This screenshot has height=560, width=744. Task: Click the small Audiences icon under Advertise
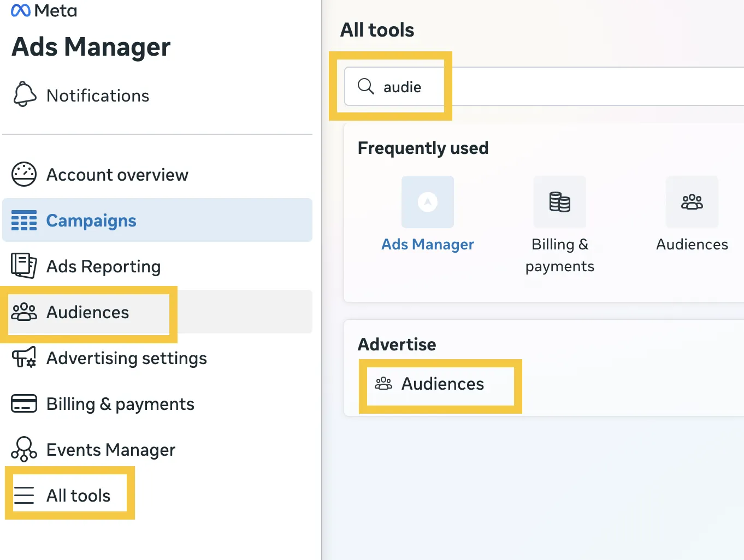tap(383, 384)
